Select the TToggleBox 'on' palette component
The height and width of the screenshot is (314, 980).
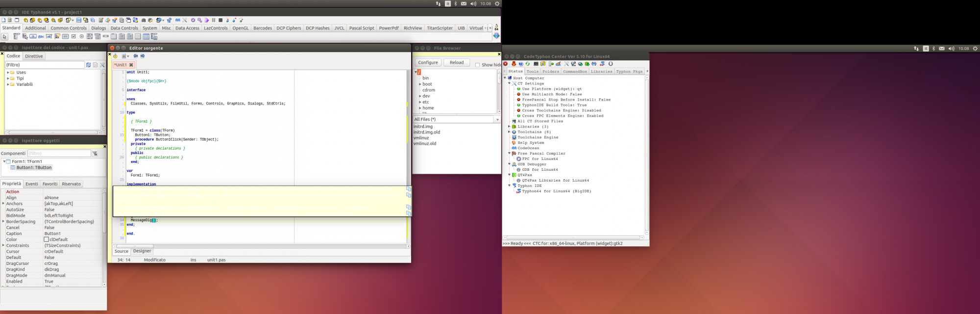point(65,36)
